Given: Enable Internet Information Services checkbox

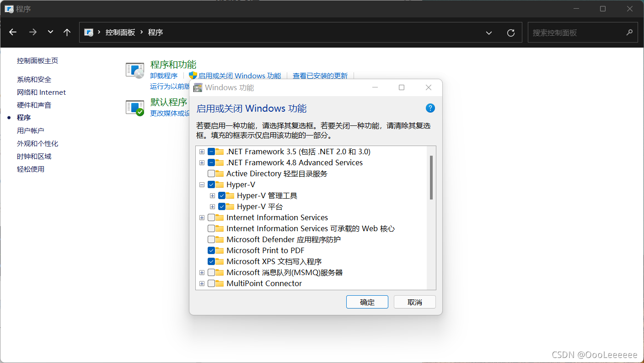Looking at the screenshot, I should [x=211, y=217].
